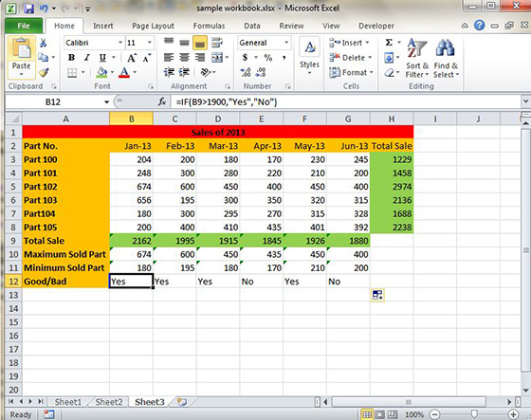Click the Format Painter brush icon
The image size is (531, 420).
[44, 72]
